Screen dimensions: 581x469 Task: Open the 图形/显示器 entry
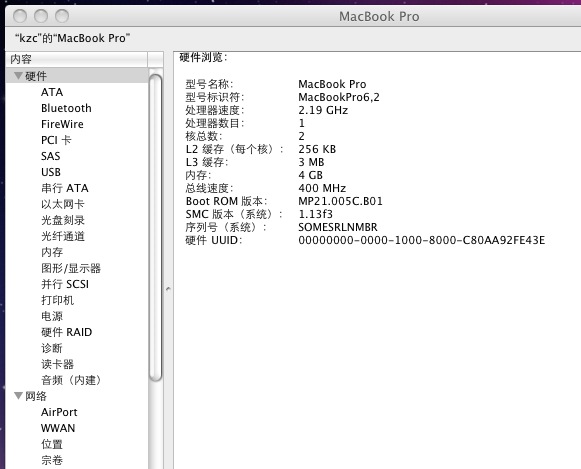point(71,268)
